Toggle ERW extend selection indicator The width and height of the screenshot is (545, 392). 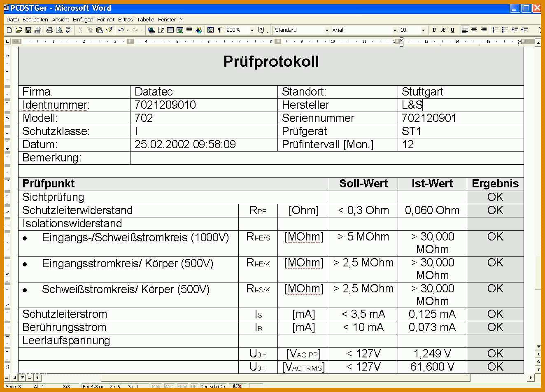pos(182,387)
